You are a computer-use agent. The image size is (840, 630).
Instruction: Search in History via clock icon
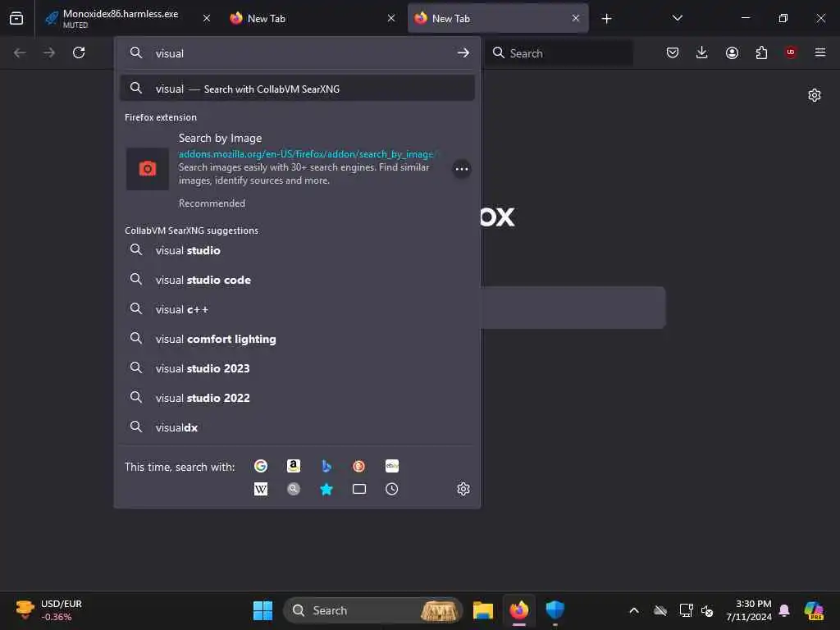391,489
